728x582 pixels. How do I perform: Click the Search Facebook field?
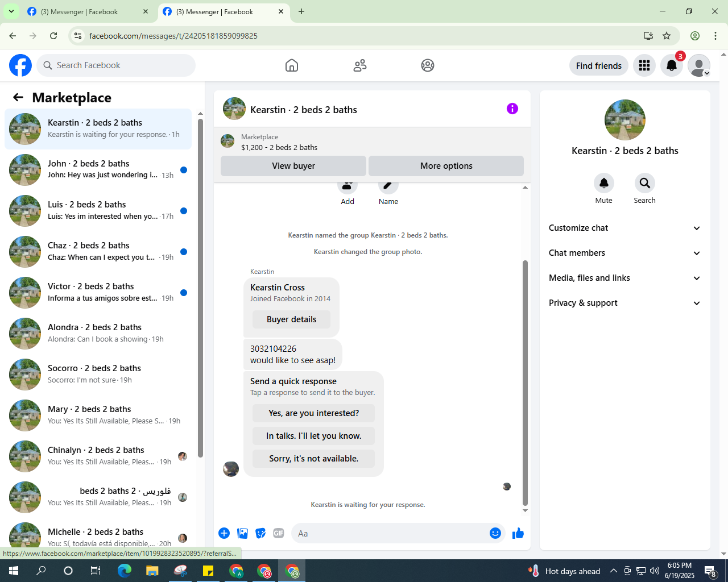116,65
